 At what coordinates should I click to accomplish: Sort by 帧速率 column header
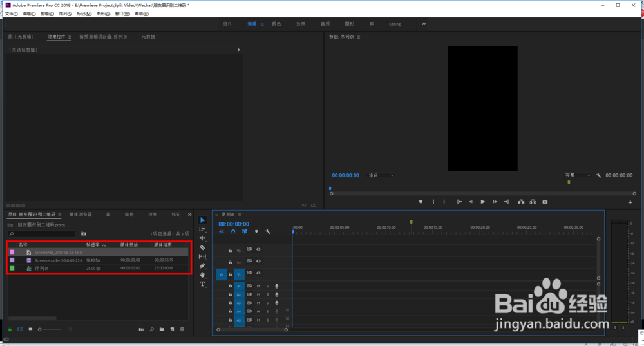93,244
